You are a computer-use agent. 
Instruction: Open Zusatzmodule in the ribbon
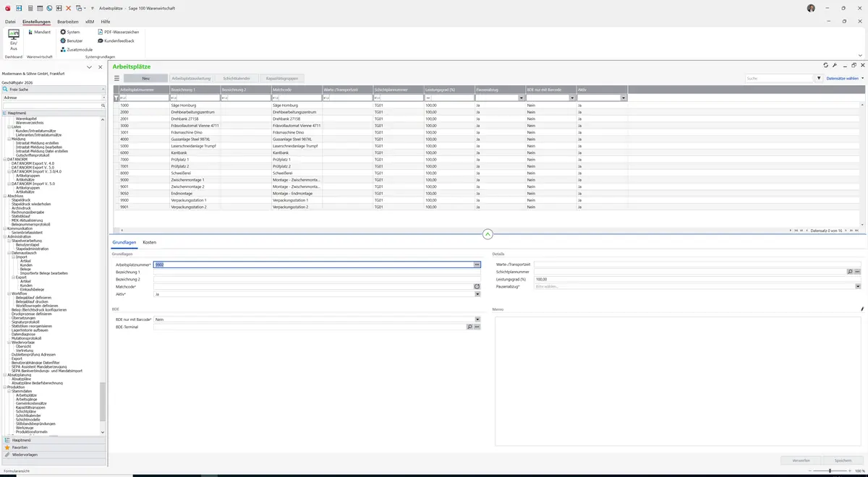76,50
